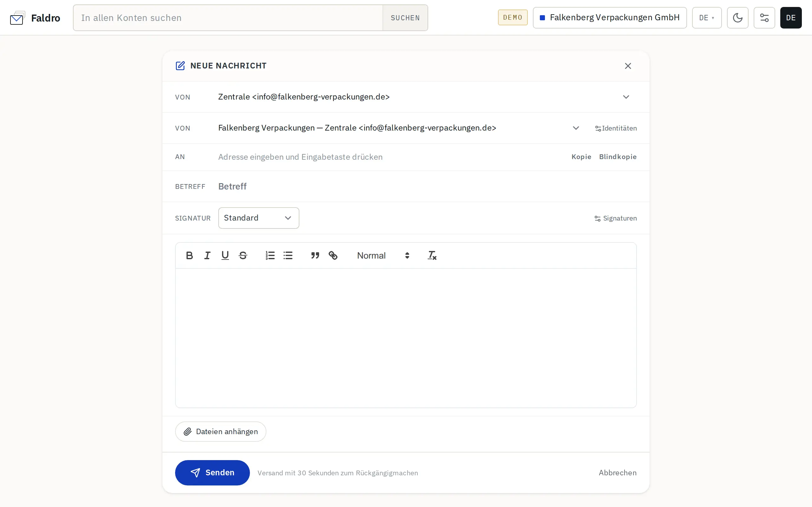Image resolution: width=812 pixels, height=507 pixels.
Task: Open the Identitäten settings link
Action: click(x=616, y=128)
